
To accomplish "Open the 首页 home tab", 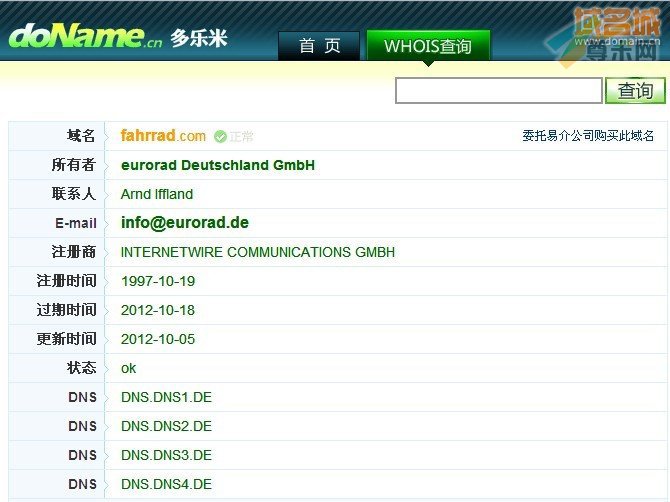I will click(x=319, y=45).
